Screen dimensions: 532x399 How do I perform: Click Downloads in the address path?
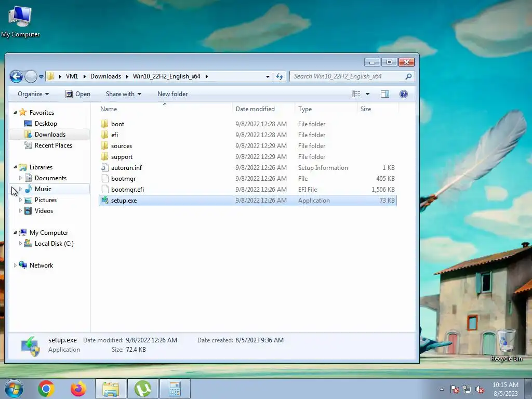[105, 76]
